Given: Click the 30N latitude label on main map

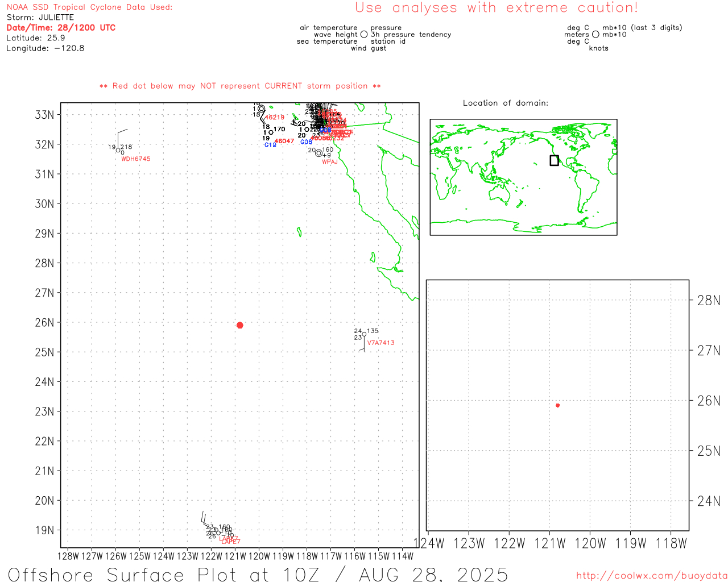Looking at the screenshot, I should point(45,203).
